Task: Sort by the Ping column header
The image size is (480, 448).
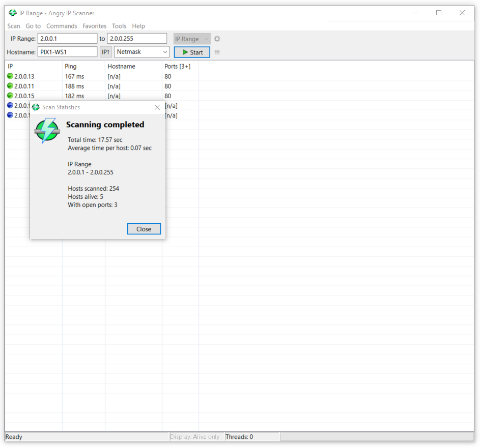Action: 83,66
